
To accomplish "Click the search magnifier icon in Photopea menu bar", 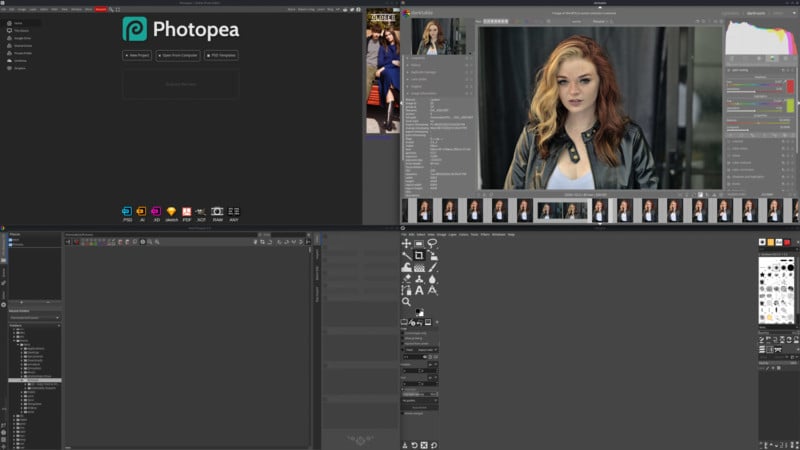I will click(111, 9).
